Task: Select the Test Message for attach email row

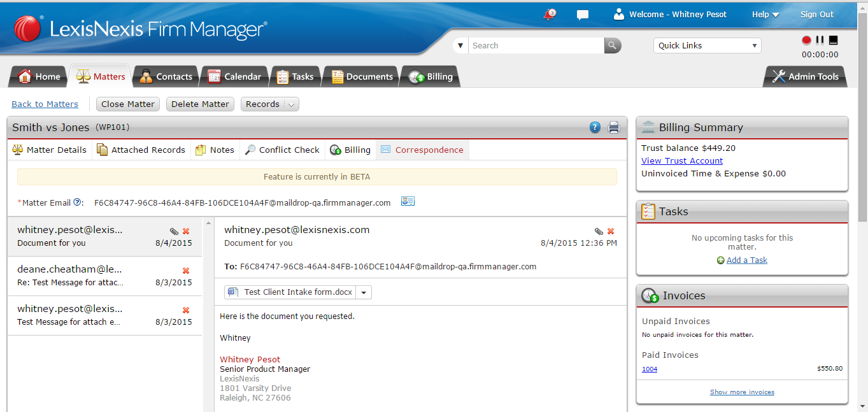Action: [104, 315]
